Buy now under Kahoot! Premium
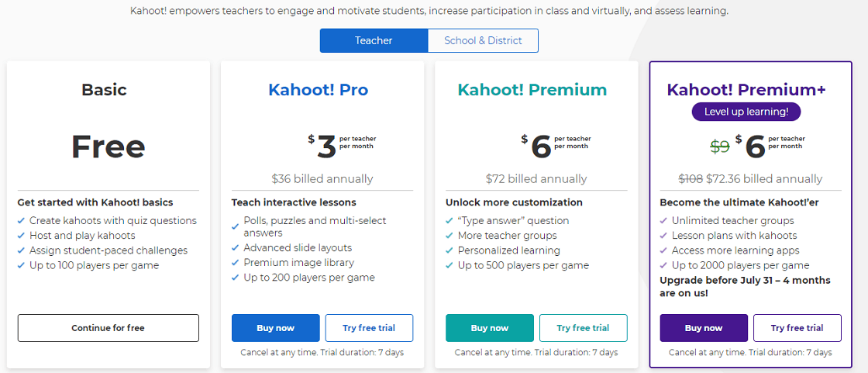 (x=490, y=328)
